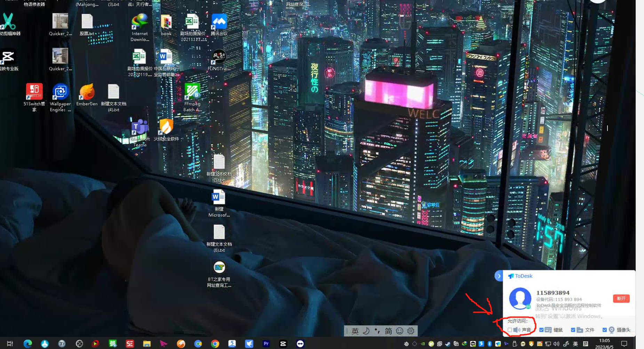Select the 股票.txt file on desktop

87,24
